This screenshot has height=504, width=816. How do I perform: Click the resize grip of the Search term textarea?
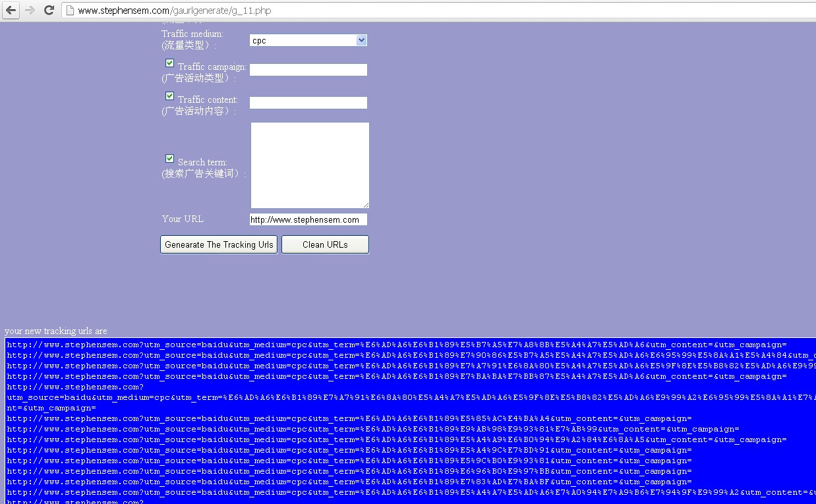point(366,205)
